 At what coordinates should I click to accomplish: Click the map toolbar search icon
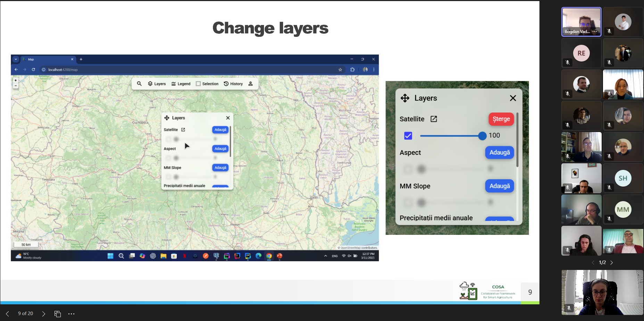click(139, 84)
